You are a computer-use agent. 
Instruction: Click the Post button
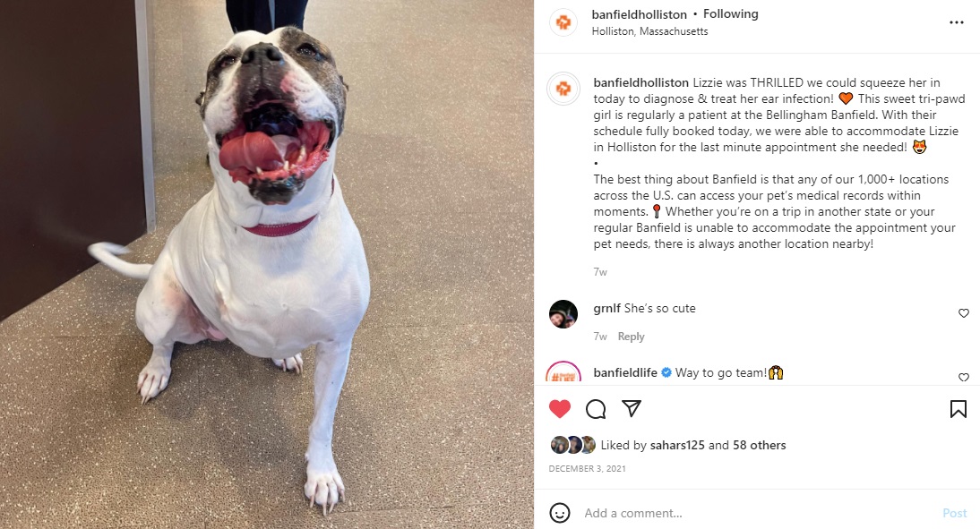pyautogui.click(x=954, y=513)
